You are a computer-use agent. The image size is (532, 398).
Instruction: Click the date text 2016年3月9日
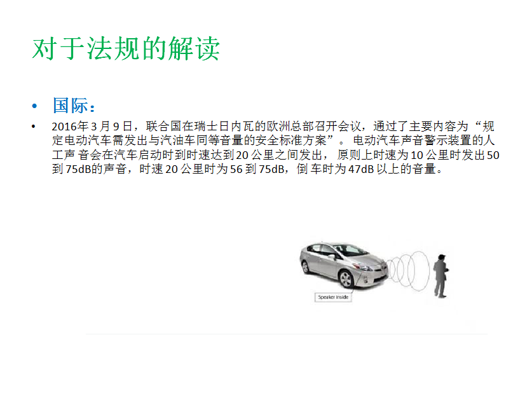click(92, 127)
